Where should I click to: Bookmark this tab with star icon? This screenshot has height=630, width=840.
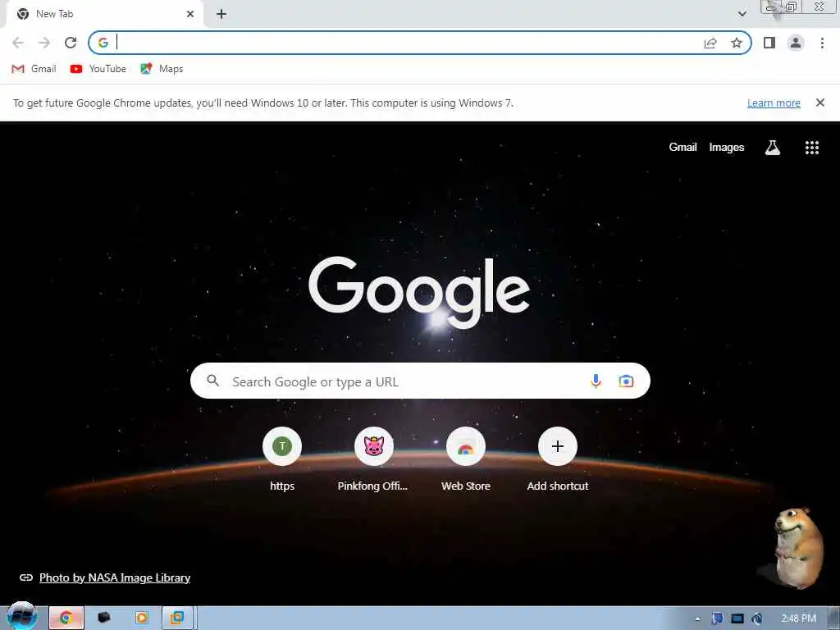[737, 43]
